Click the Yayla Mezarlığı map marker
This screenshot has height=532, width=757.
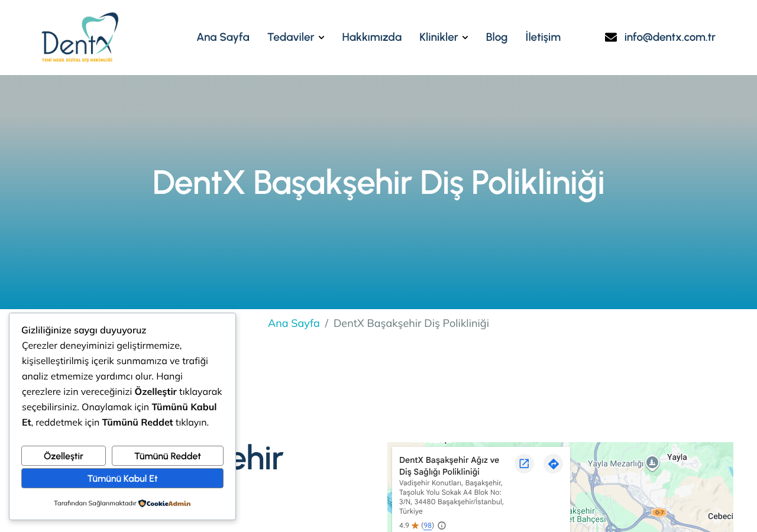tap(652, 462)
